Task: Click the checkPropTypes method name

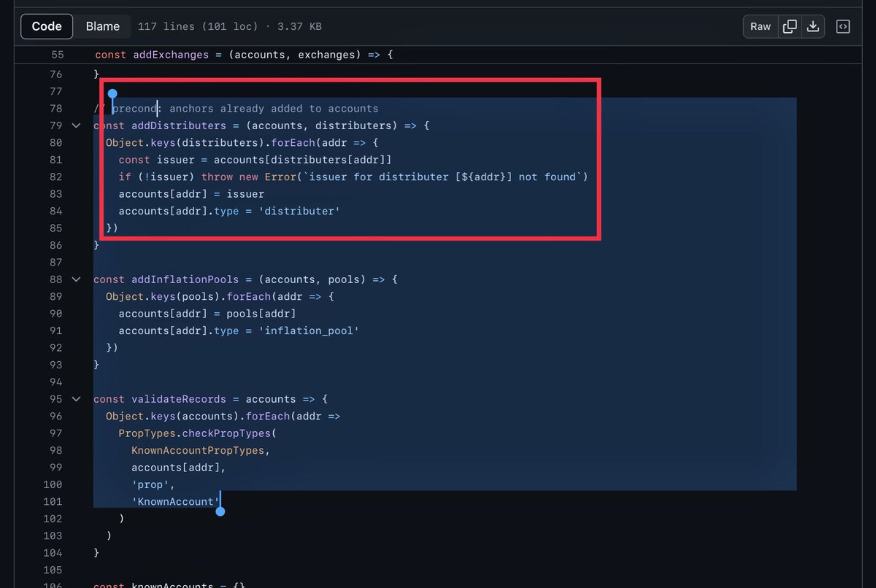Action: pyautogui.click(x=226, y=433)
